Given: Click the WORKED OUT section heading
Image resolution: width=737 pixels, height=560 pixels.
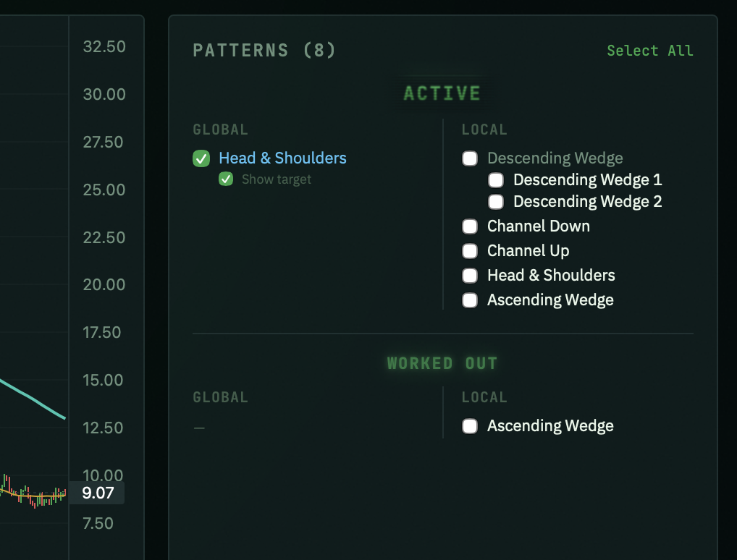Looking at the screenshot, I should [442, 363].
